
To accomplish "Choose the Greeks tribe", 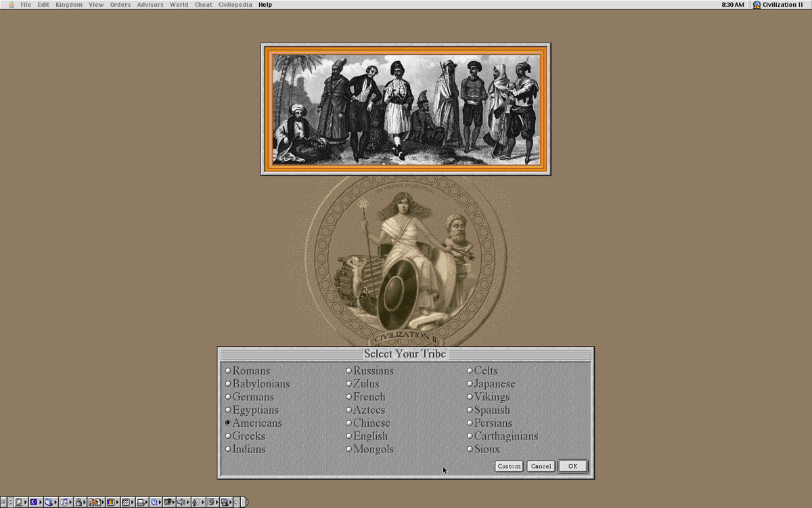I will pyautogui.click(x=245, y=436).
